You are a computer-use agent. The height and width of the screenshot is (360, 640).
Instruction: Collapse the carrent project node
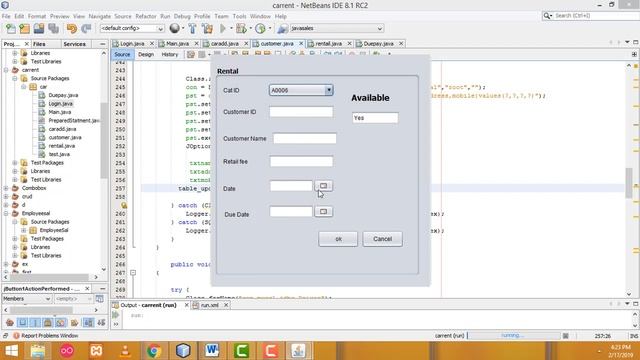(x=6, y=70)
